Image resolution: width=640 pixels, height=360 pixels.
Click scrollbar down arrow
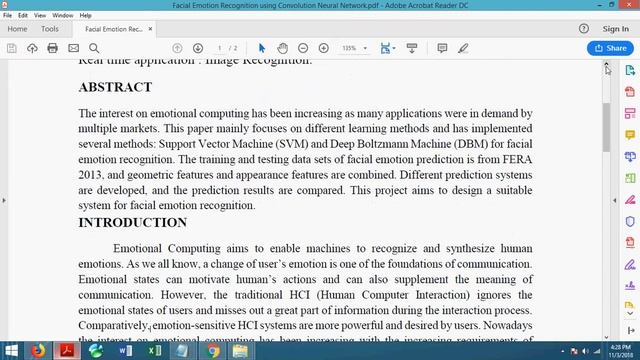coord(606,337)
